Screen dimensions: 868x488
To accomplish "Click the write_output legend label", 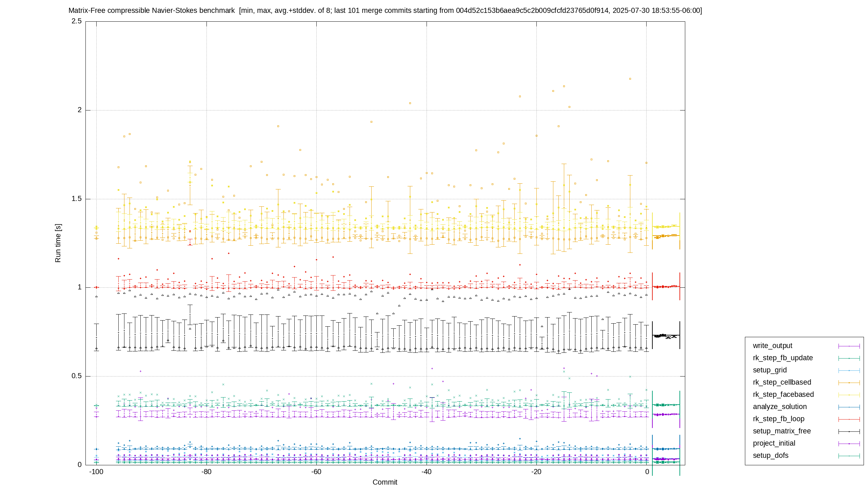I will coord(772,346).
